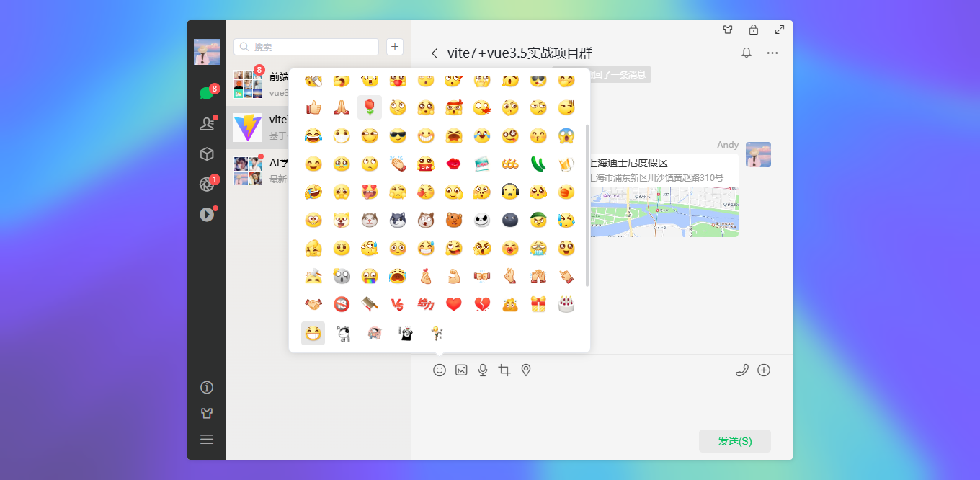This screenshot has height=480, width=980.
Task: Open the location sharing icon
Action: [x=525, y=370]
